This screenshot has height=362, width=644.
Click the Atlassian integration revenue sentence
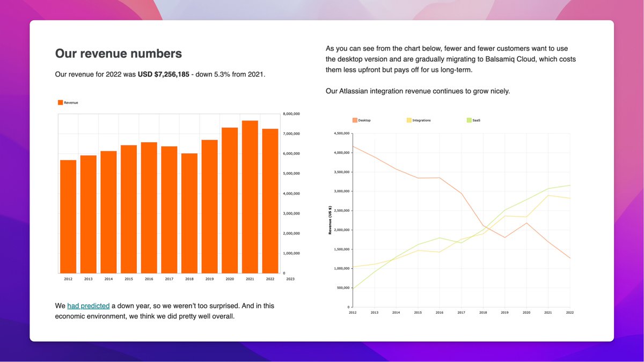click(x=418, y=91)
